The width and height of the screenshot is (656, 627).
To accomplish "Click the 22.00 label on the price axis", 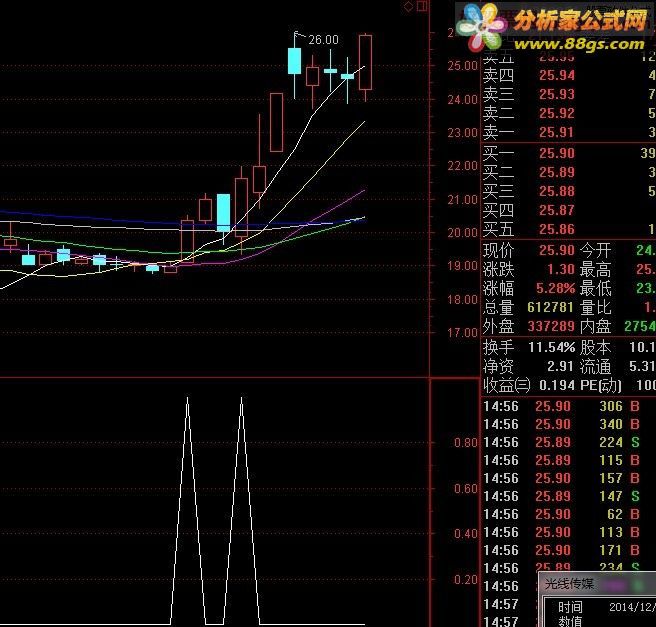I will coord(463,166).
